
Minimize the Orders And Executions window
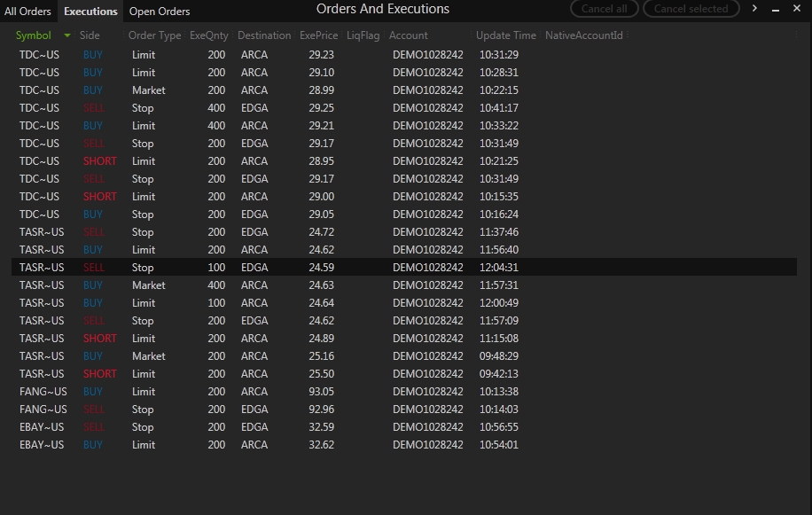click(x=776, y=9)
